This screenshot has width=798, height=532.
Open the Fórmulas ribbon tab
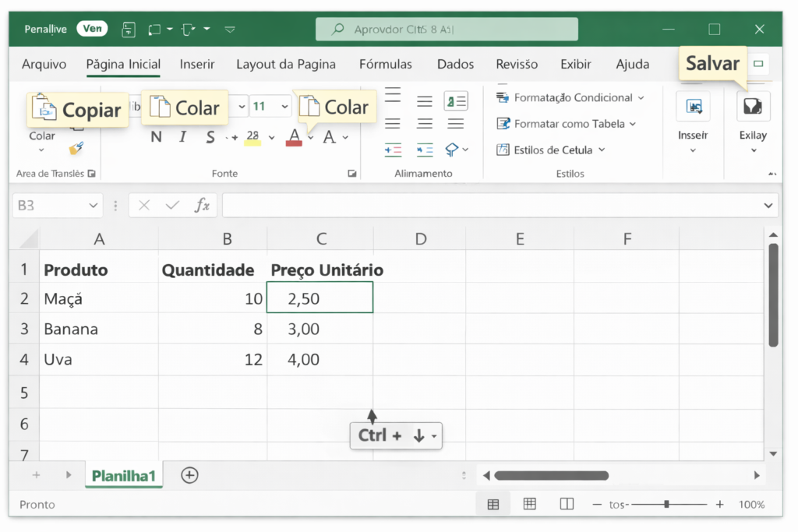pyautogui.click(x=385, y=65)
